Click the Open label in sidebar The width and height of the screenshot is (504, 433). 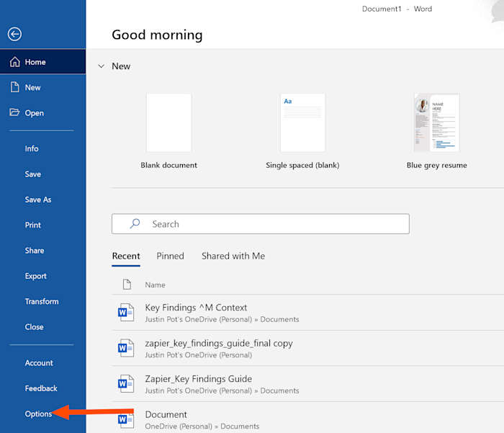point(35,113)
